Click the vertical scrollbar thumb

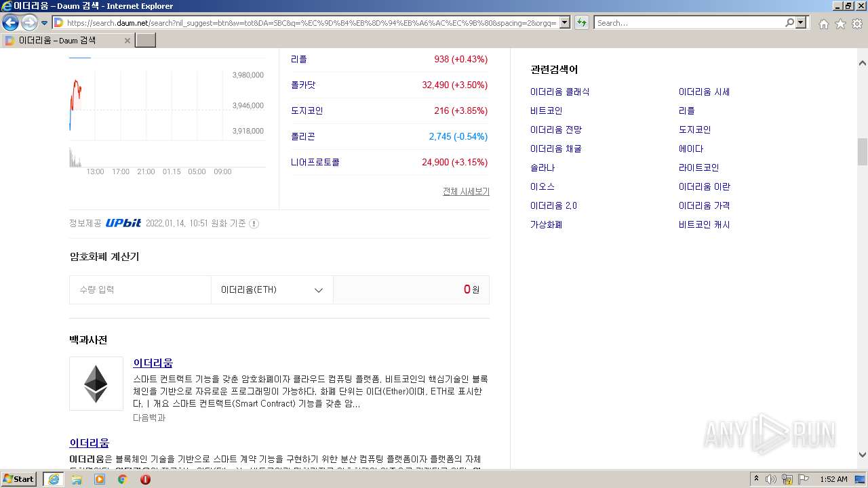pyautogui.click(x=862, y=151)
